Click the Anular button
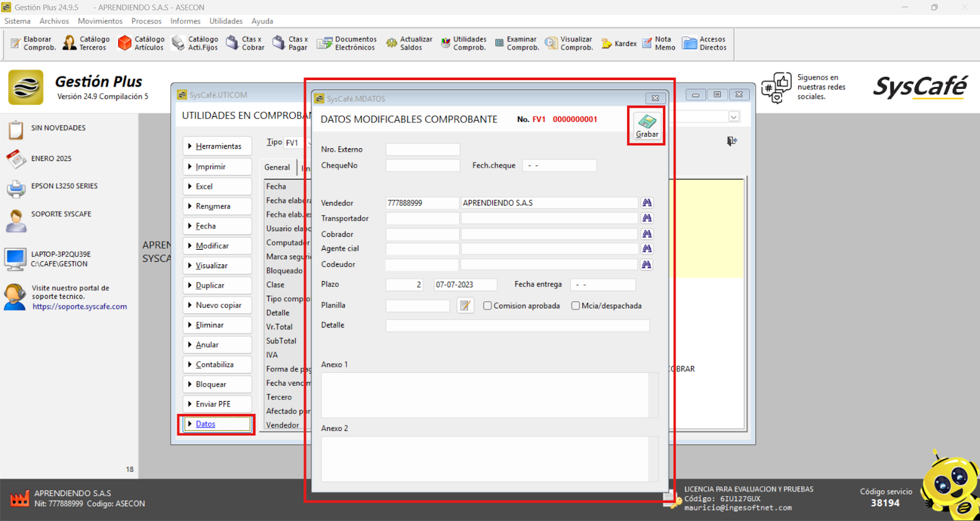980x521 pixels. point(217,345)
